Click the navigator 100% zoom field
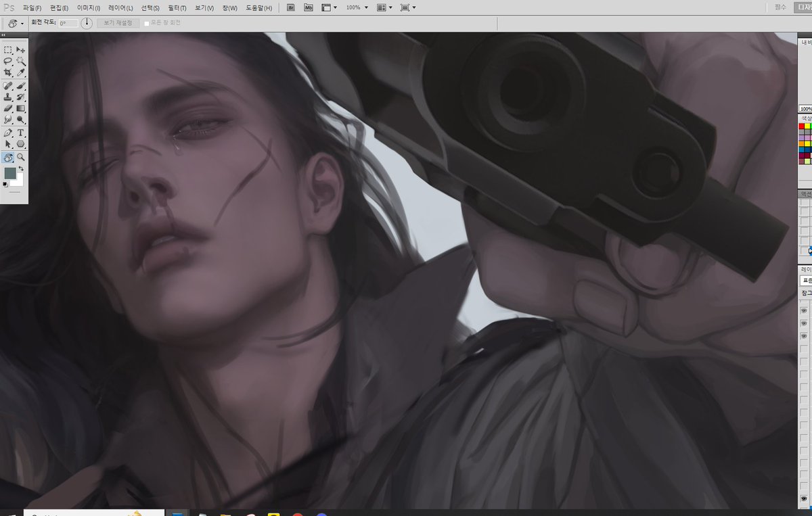 click(805, 109)
